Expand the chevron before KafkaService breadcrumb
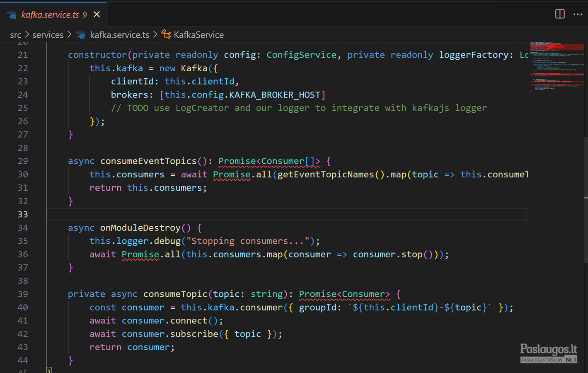Viewport: 588px width, 373px height. tap(155, 34)
